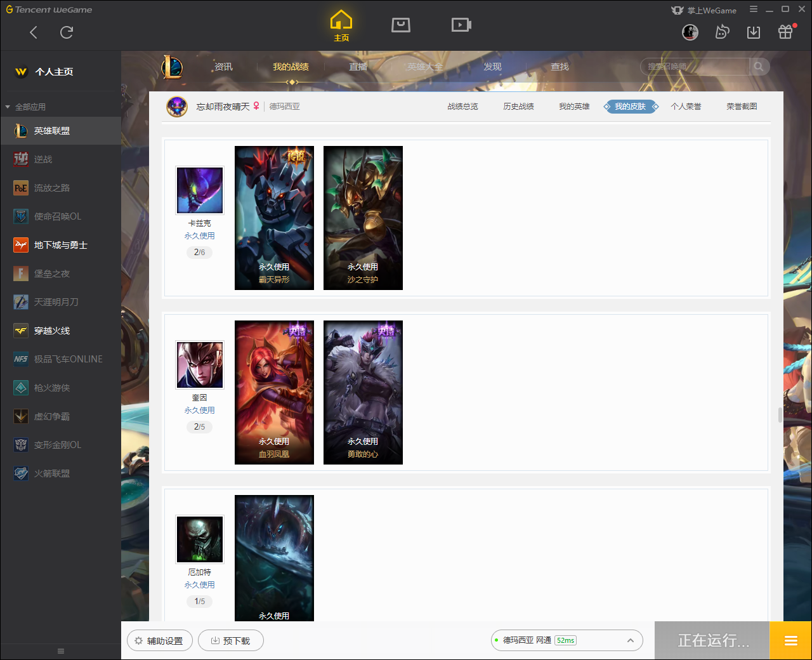Open the 血羽凤凰 skin card
The height and width of the screenshot is (660, 812).
pyautogui.click(x=274, y=392)
